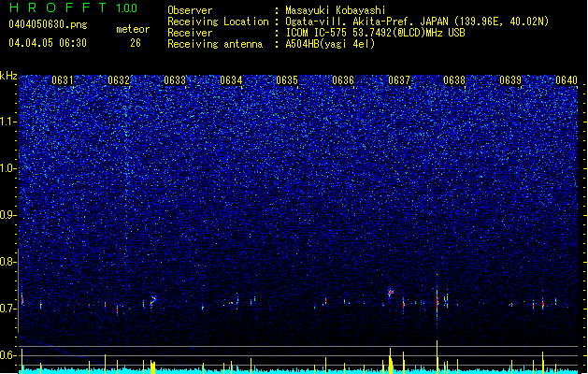Click the 0.8 kHz axis label
This screenshot has height=374, width=588.
pyautogui.click(x=8, y=262)
